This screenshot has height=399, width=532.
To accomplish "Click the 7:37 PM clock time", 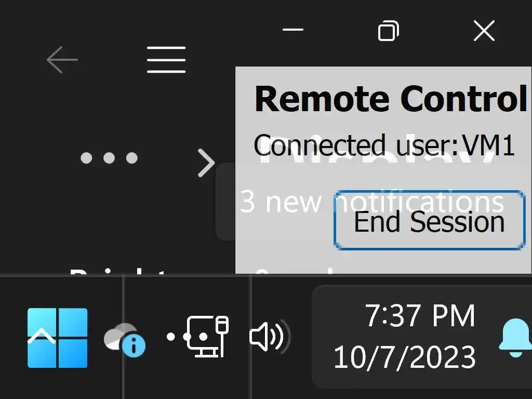I will 420,315.
